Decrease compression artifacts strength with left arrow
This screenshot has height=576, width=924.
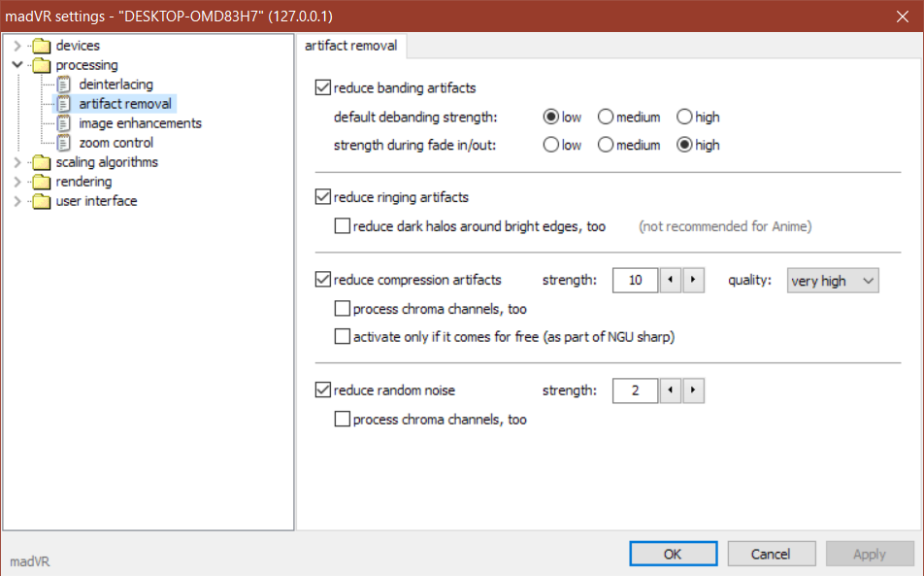coord(671,280)
